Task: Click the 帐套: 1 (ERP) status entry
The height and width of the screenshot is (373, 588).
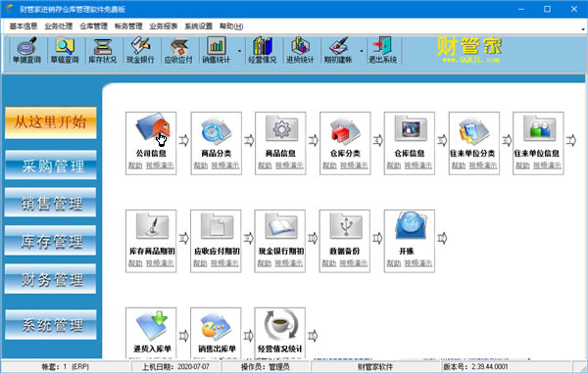Action: click(66, 366)
